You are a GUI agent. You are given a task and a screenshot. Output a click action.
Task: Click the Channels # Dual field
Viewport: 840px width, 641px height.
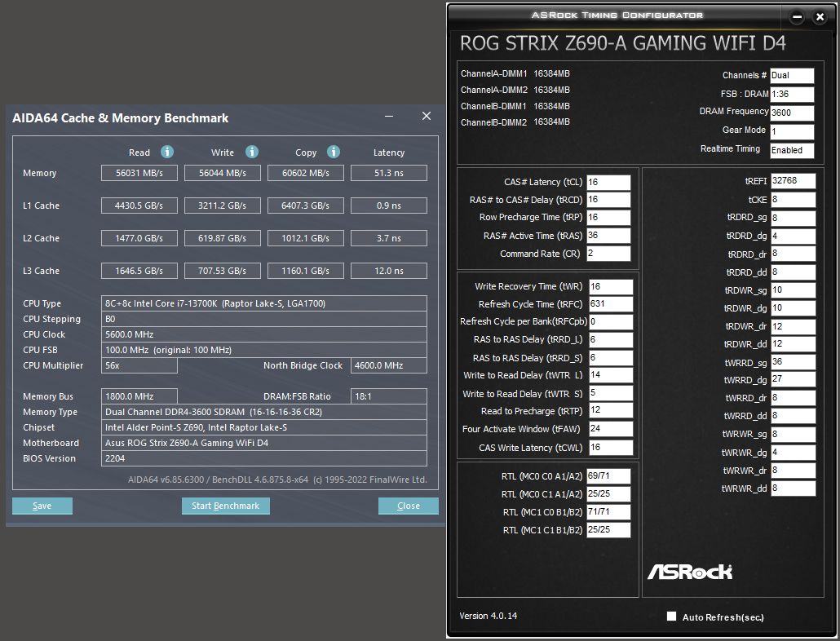click(793, 76)
